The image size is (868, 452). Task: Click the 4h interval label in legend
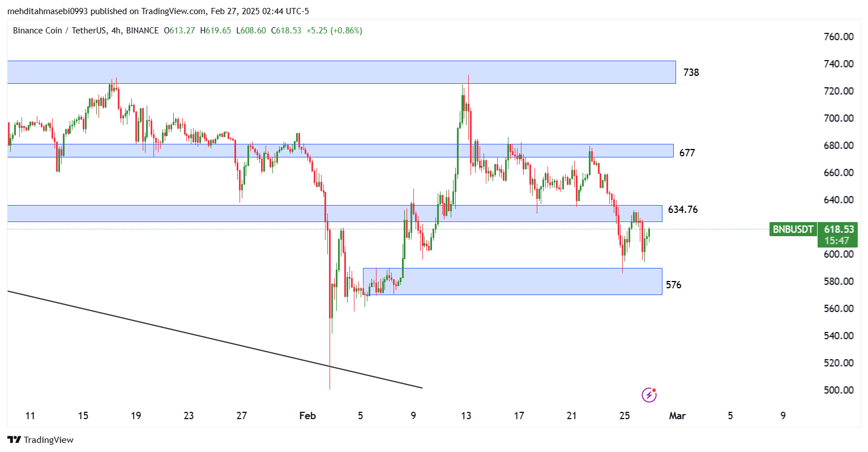116,31
